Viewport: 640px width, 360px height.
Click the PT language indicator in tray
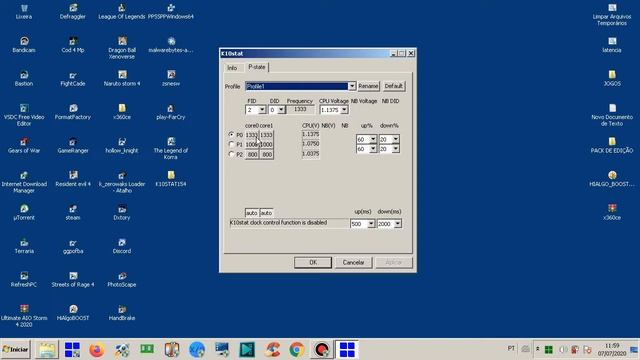[x=511, y=348]
